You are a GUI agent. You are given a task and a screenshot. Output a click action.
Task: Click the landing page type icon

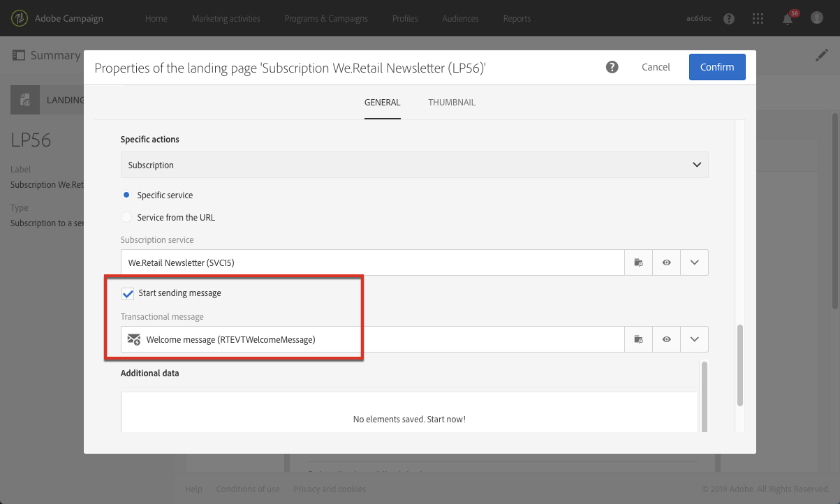click(x=25, y=100)
